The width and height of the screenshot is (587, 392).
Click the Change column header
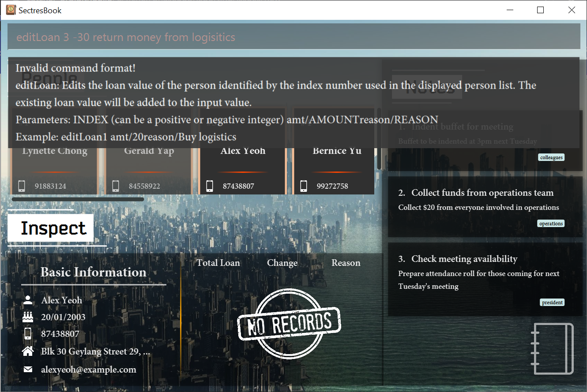[282, 263]
